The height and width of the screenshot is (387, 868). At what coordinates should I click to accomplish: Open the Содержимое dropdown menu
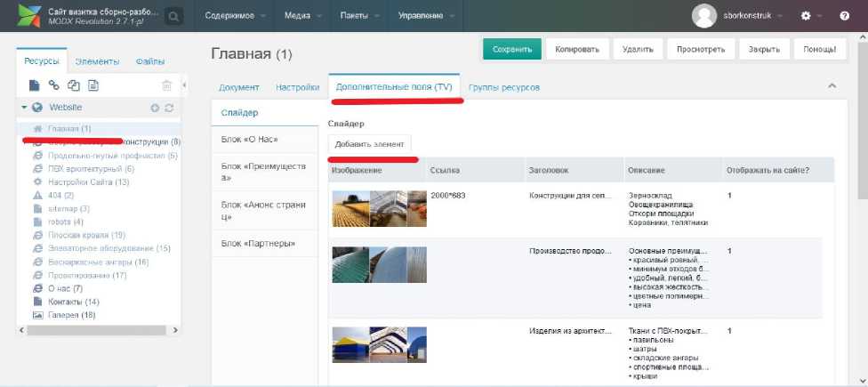pyautogui.click(x=236, y=16)
